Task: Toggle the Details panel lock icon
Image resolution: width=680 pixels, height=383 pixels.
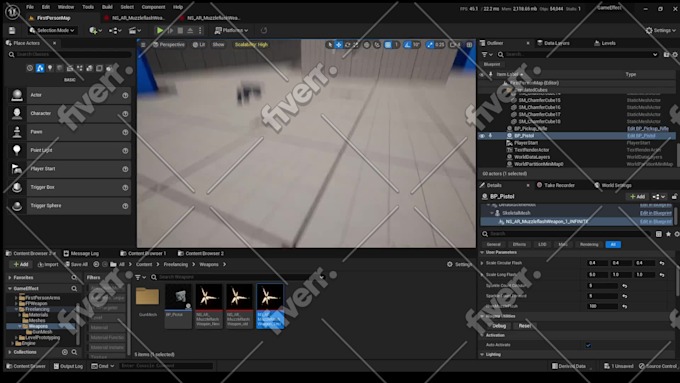Action: (x=674, y=196)
